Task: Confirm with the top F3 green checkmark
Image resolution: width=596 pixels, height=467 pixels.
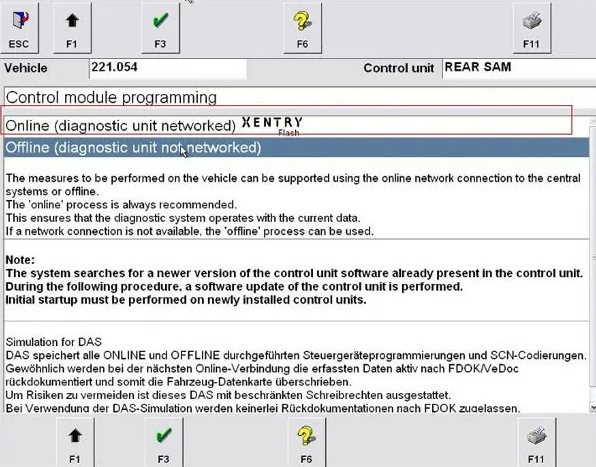Action: (x=160, y=28)
